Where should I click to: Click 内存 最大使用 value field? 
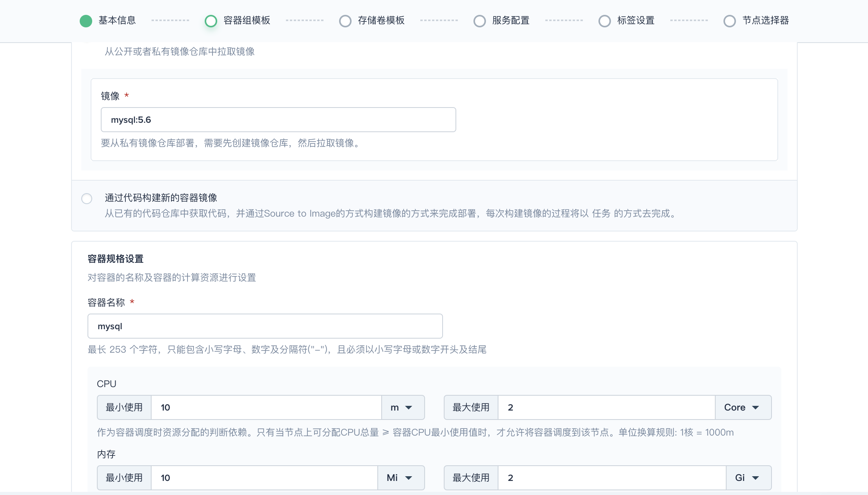coord(611,478)
